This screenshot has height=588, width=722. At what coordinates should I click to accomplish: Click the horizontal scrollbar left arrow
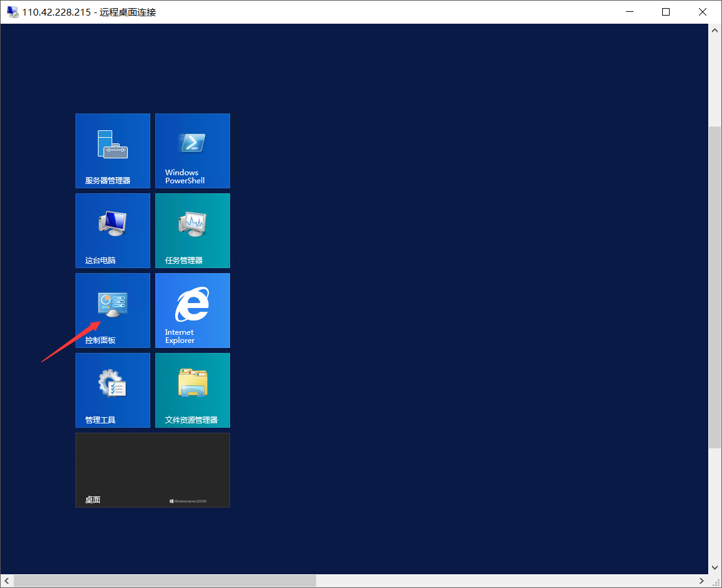(x=7, y=581)
